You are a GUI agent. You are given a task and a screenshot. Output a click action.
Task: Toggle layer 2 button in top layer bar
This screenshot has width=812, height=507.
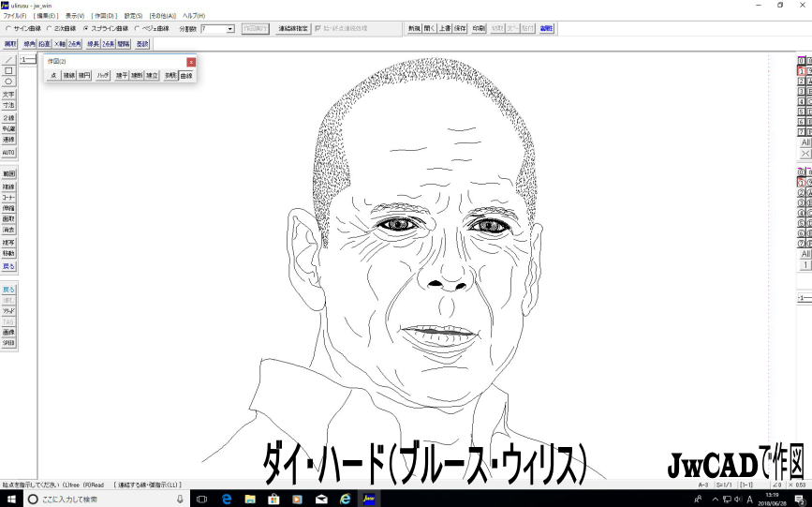(x=801, y=82)
